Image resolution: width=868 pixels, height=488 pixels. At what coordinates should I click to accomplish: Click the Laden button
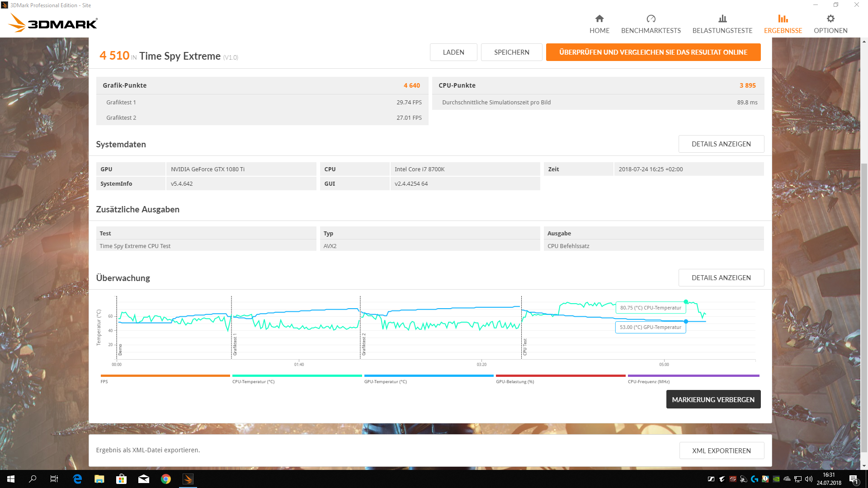coord(453,52)
